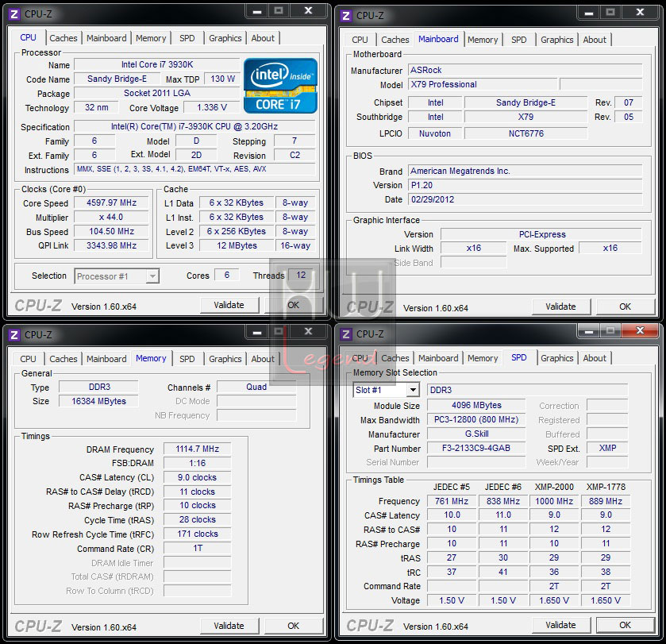
Task: Open About tab in the SPD window
Action: (x=595, y=358)
